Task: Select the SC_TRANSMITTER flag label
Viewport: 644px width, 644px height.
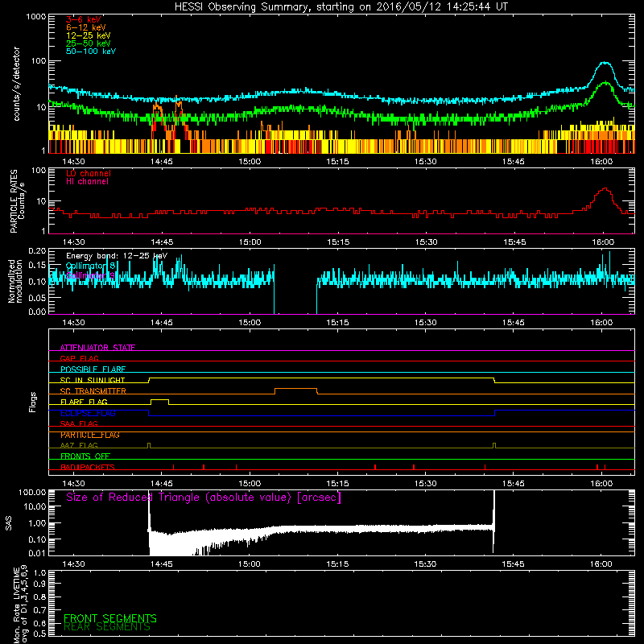Action: [x=93, y=391]
